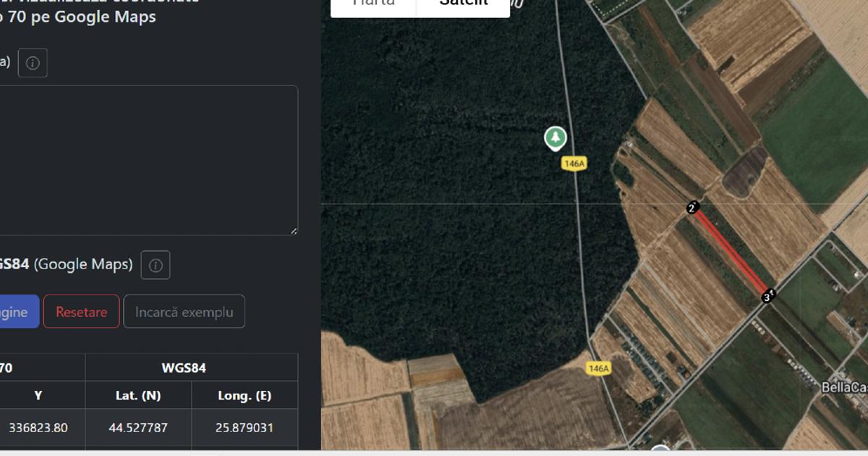Select the longitude value 25.879031

pos(244,428)
